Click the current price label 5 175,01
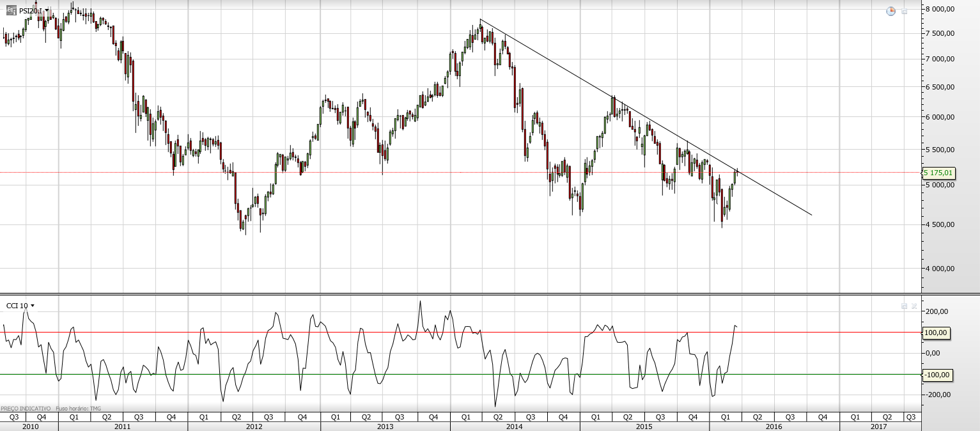 [x=938, y=173]
